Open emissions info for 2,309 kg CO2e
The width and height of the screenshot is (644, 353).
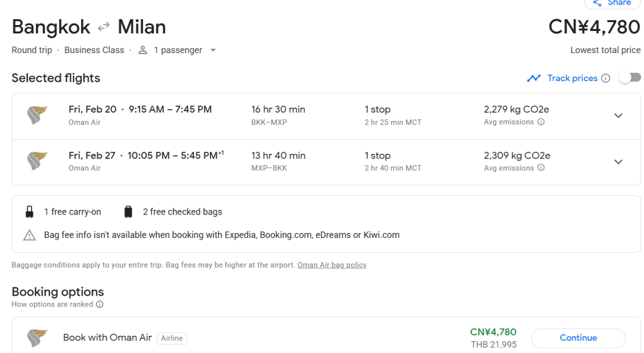click(541, 168)
